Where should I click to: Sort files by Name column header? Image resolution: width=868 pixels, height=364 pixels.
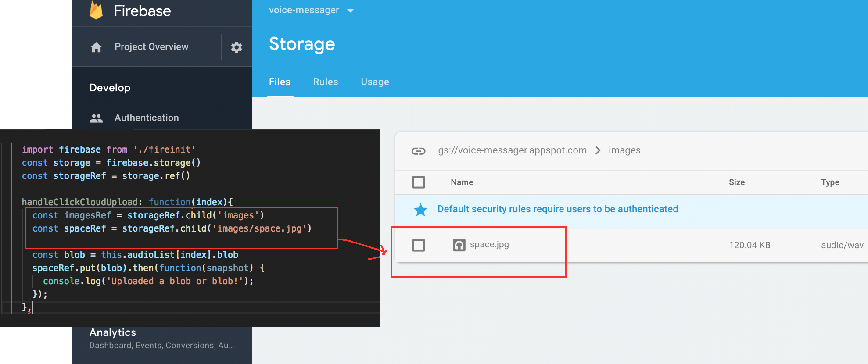click(462, 182)
